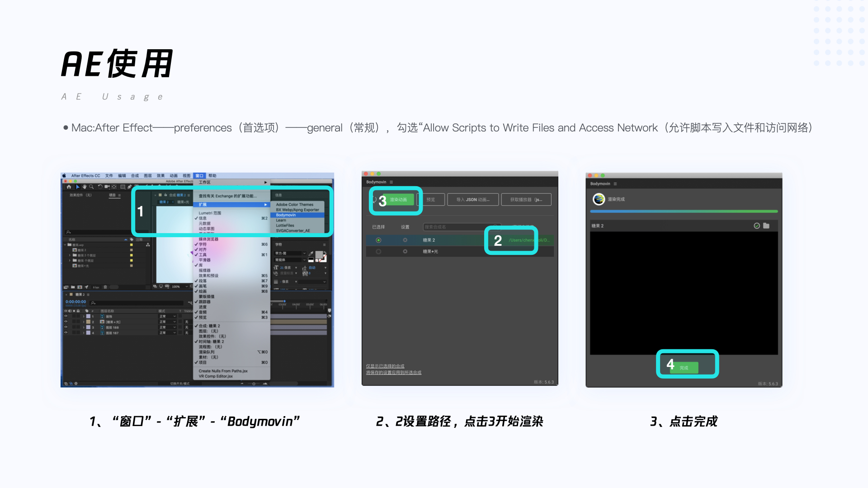Open the Bodymovin panel hamburger menu in the middle window
868x488 pixels.
392,182
